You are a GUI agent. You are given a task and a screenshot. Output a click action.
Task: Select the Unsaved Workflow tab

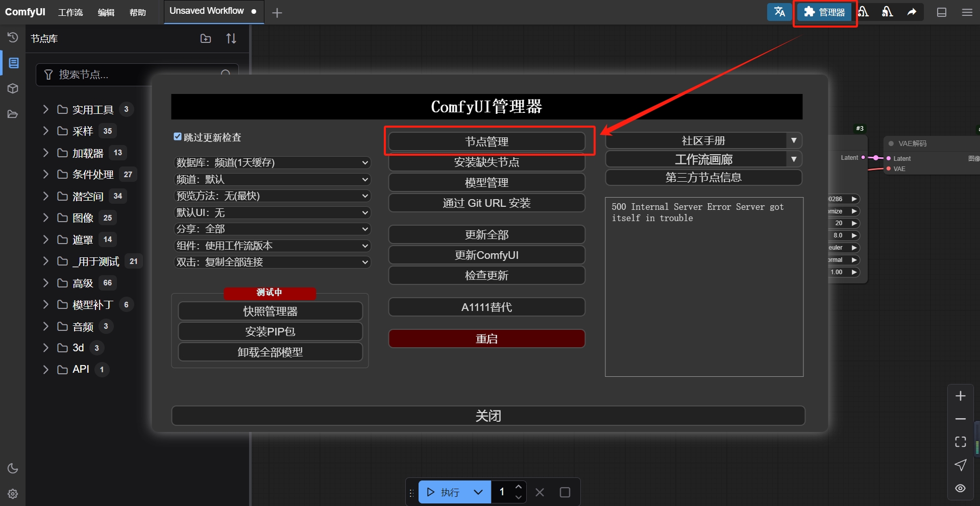tap(213, 11)
